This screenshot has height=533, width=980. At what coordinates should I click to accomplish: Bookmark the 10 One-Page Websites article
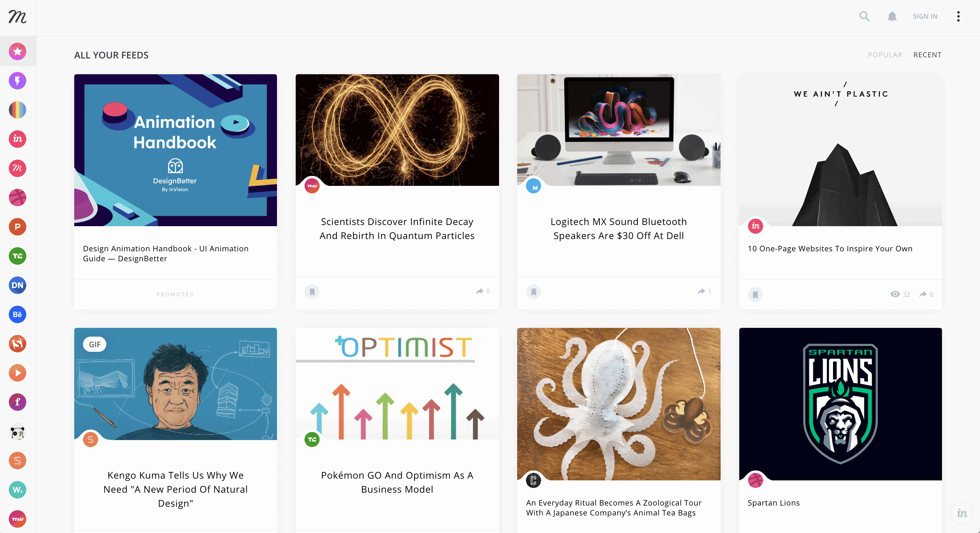coord(755,295)
